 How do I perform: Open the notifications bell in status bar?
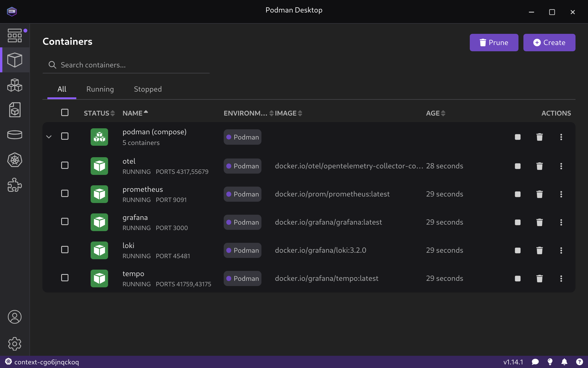(564, 362)
